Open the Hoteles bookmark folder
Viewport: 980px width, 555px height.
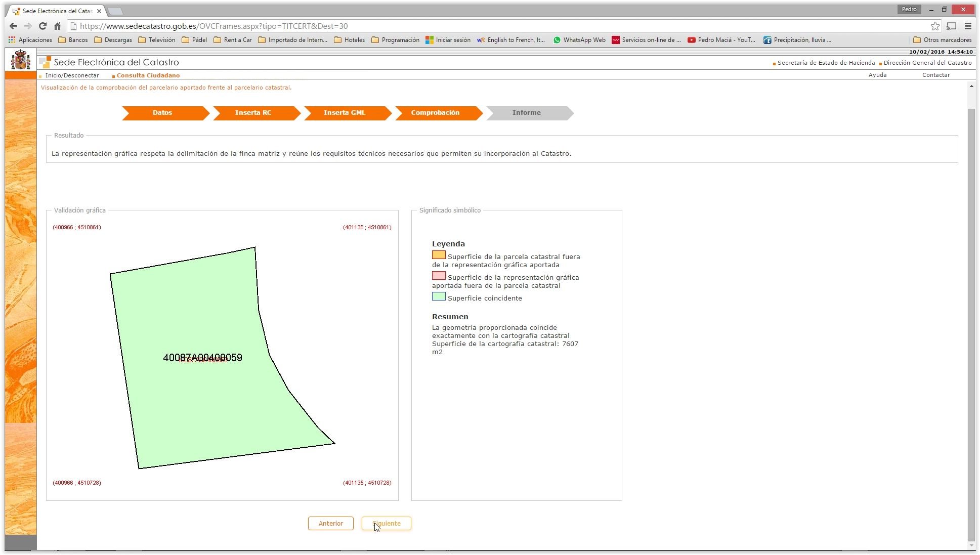tap(350, 40)
